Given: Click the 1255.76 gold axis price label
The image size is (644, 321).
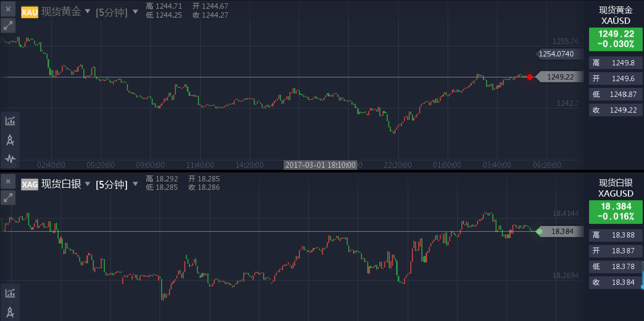Looking at the screenshot, I should click(x=565, y=41).
